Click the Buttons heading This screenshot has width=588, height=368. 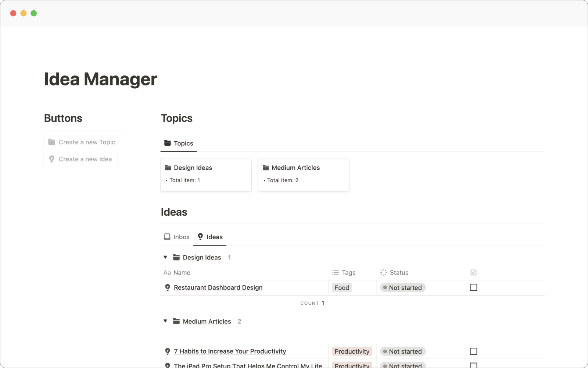pyautogui.click(x=63, y=118)
